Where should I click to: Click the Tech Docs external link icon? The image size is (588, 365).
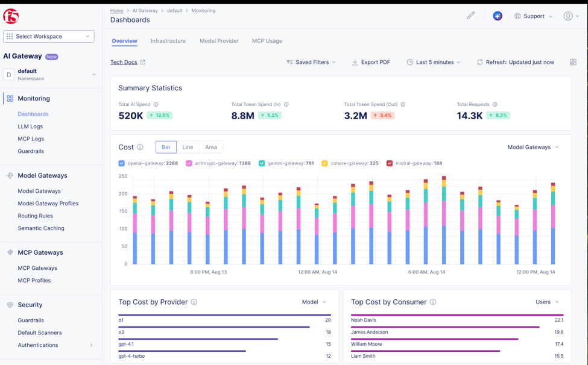coord(143,62)
